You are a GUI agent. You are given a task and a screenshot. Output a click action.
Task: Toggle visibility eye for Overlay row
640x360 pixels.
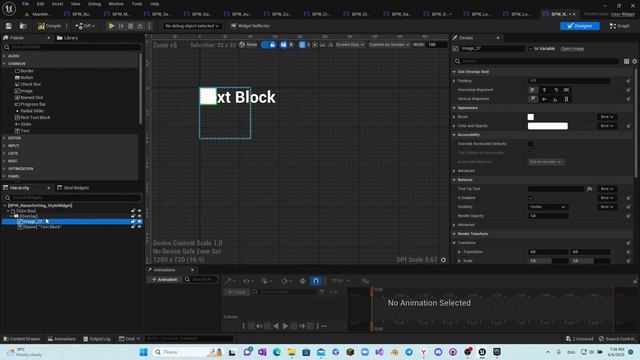[139, 216]
